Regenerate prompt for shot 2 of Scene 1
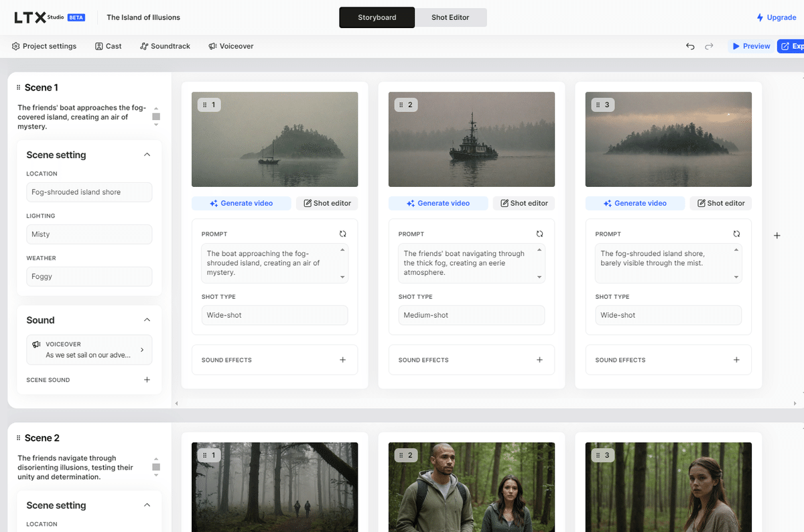Viewport: 804px width, 532px height. pyautogui.click(x=540, y=234)
